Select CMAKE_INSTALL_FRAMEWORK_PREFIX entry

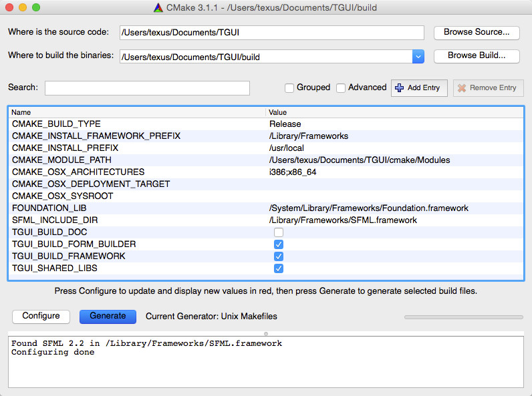[96, 136]
